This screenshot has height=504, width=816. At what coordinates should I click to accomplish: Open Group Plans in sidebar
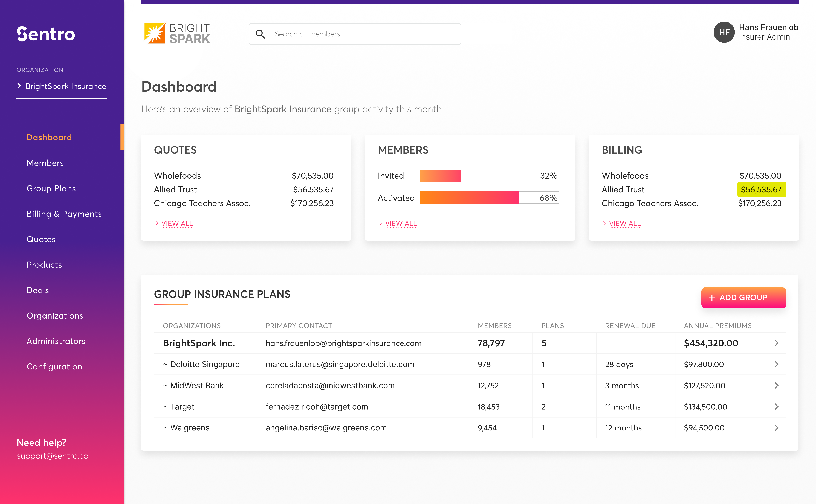(51, 188)
